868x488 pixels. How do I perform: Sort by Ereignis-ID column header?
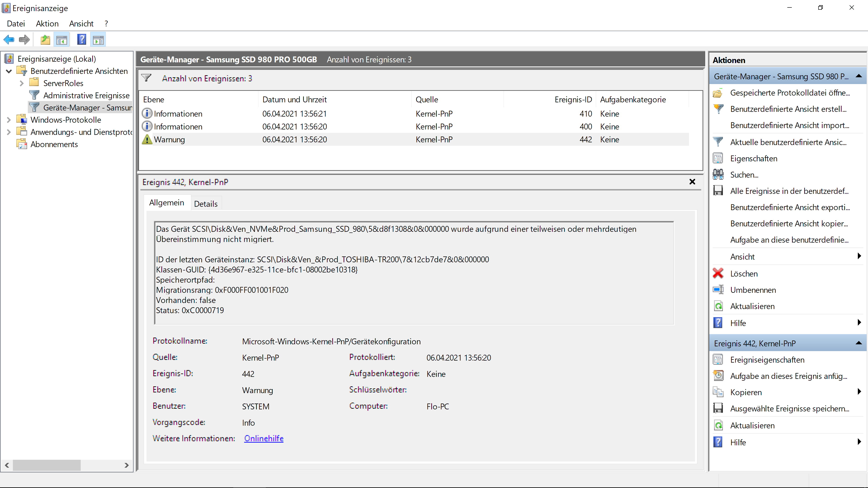(550, 99)
